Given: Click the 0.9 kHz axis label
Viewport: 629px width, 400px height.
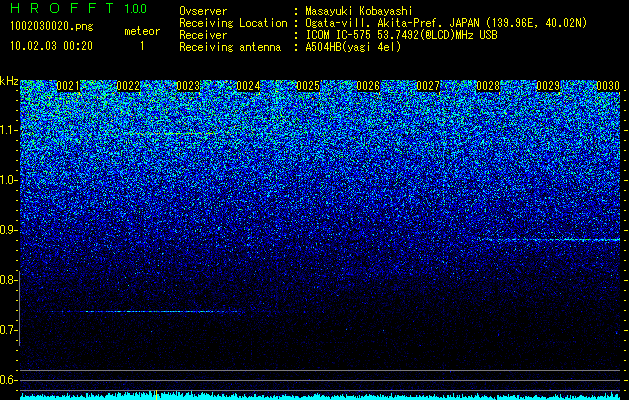Looking at the screenshot, I should tap(7, 230).
